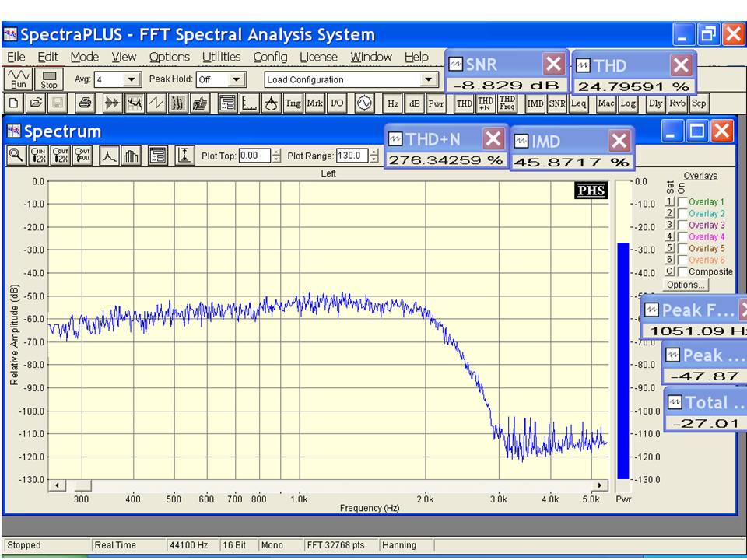The height and width of the screenshot is (560, 747).
Task: Enable the Overlay 5 checkbox
Action: (682, 248)
